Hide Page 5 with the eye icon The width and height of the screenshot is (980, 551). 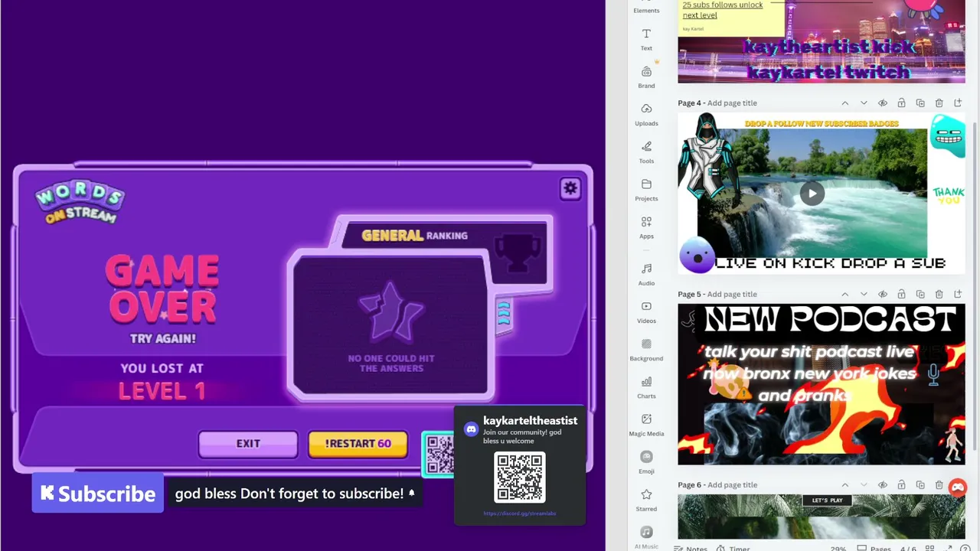[x=883, y=295]
